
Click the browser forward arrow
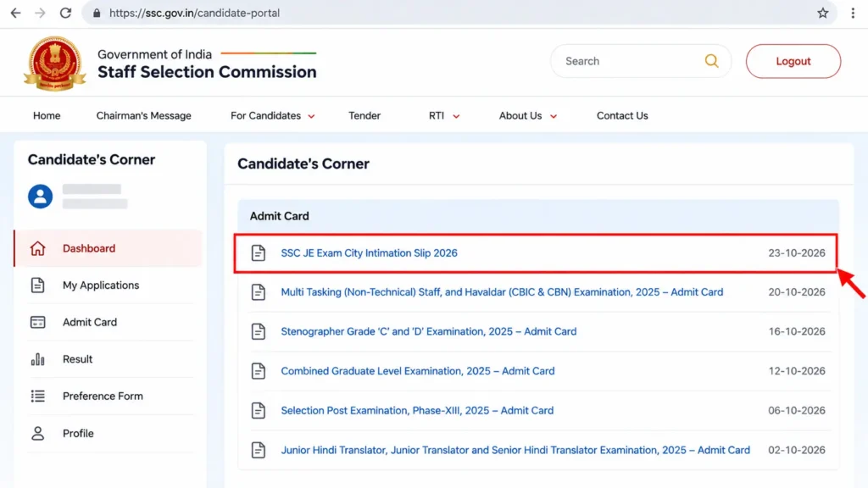[x=40, y=13]
